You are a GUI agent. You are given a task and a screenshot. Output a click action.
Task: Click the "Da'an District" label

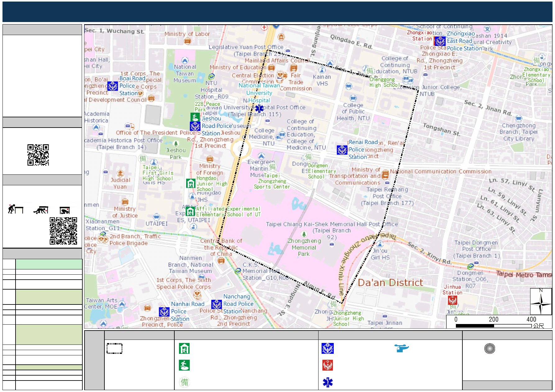pos(390,283)
